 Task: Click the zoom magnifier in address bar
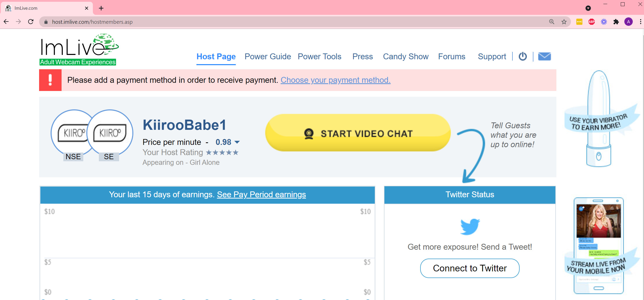(x=552, y=22)
